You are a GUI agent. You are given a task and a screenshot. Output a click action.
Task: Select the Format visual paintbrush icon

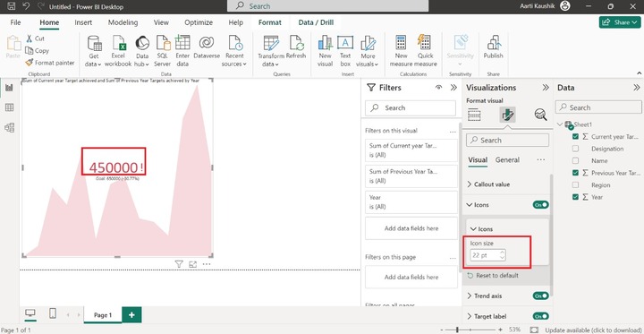tap(508, 115)
